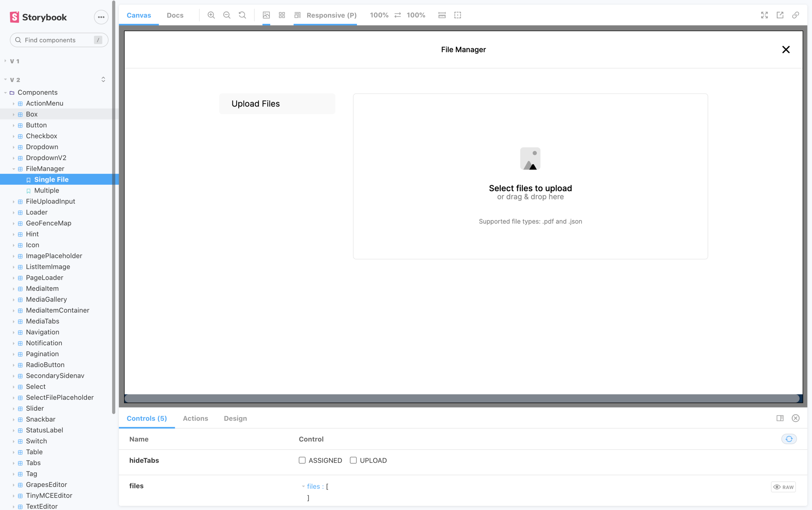
Task: Reset zoom with the toolbar icon
Action: click(x=242, y=15)
